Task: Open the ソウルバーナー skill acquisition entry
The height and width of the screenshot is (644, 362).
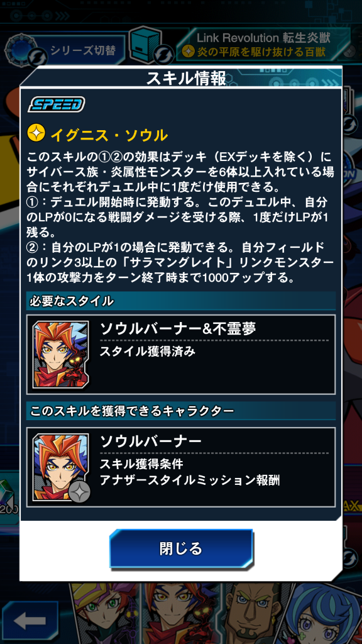Action: tap(181, 467)
